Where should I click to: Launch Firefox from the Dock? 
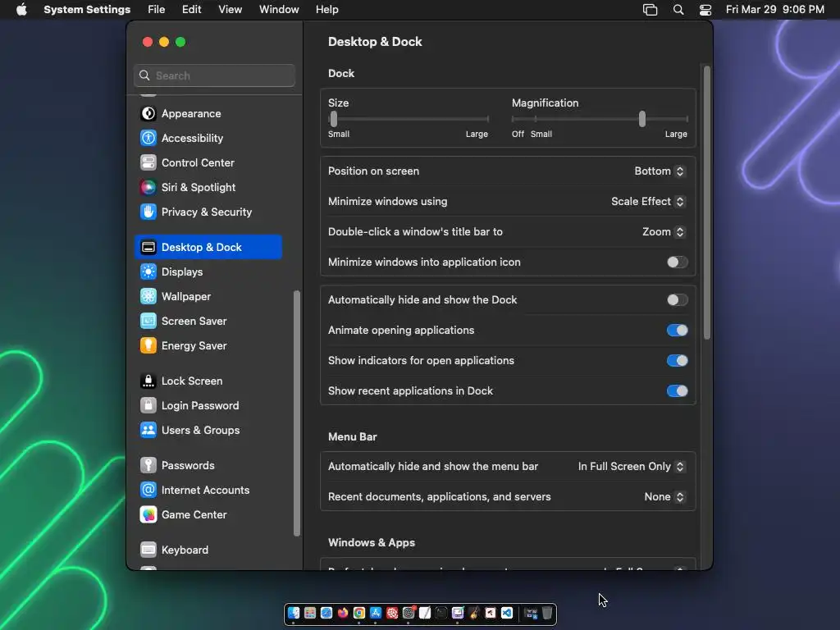tap(343, 613)
